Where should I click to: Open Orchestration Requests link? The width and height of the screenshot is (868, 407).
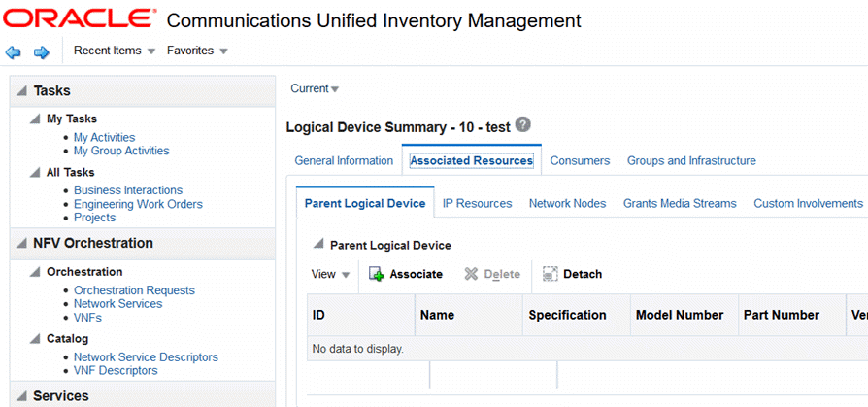pos(135,290)
